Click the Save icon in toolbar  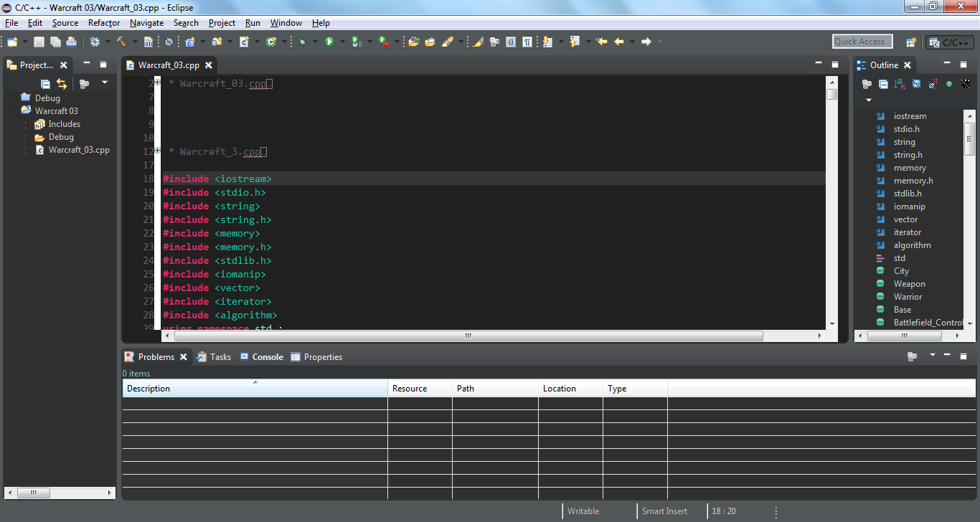tap(39, 42)
